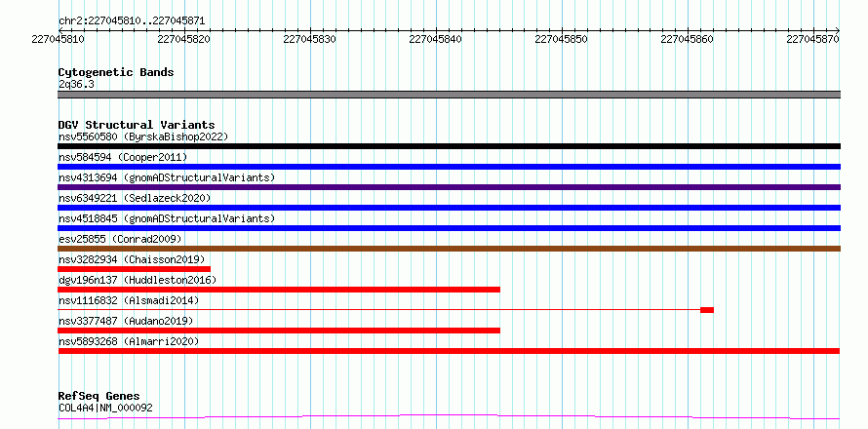Click the dgv196n137 (Huddleston2016) label

[138, 280]
